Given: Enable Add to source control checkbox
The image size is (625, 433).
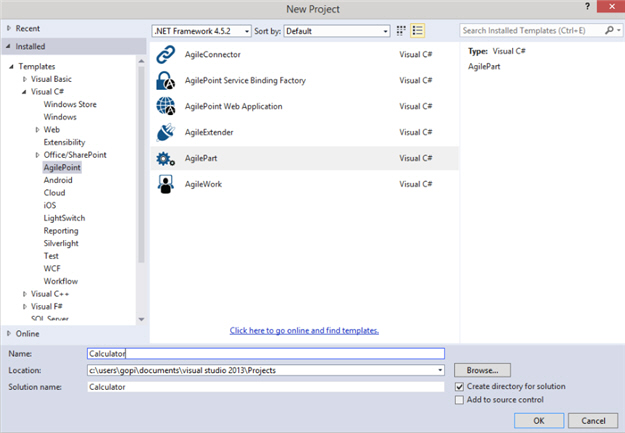Looking at the screenshot, I should tap(459, 400).
